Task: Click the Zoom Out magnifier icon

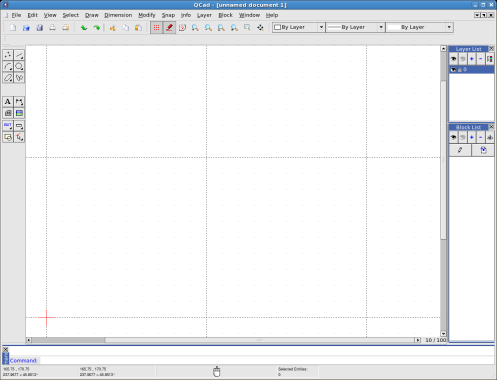Action: tap(208, 28)
